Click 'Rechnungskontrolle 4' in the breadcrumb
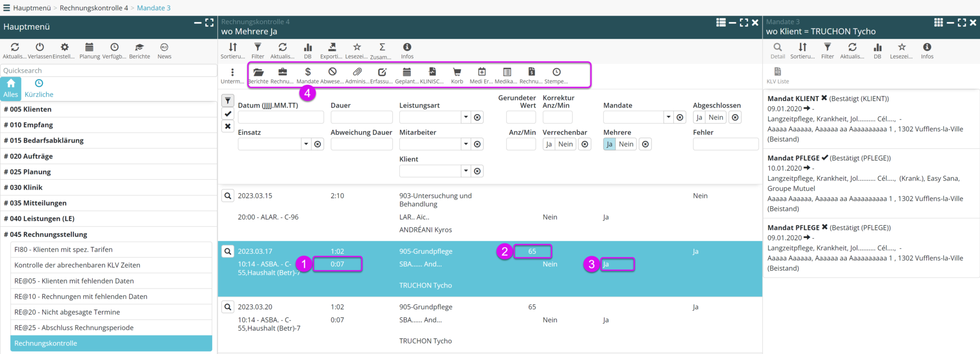This screenshot has width=980, height=354. click(93, 8)
